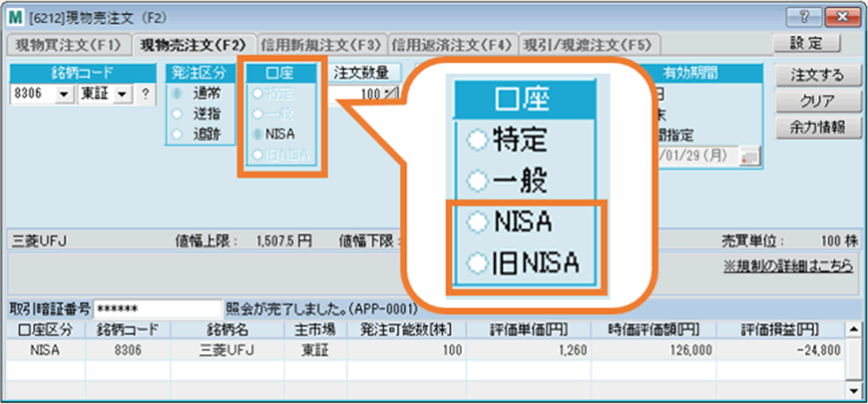Click the 8306 stock code input field
Viewport: 868px width, 404px height.
coord(34,94)
